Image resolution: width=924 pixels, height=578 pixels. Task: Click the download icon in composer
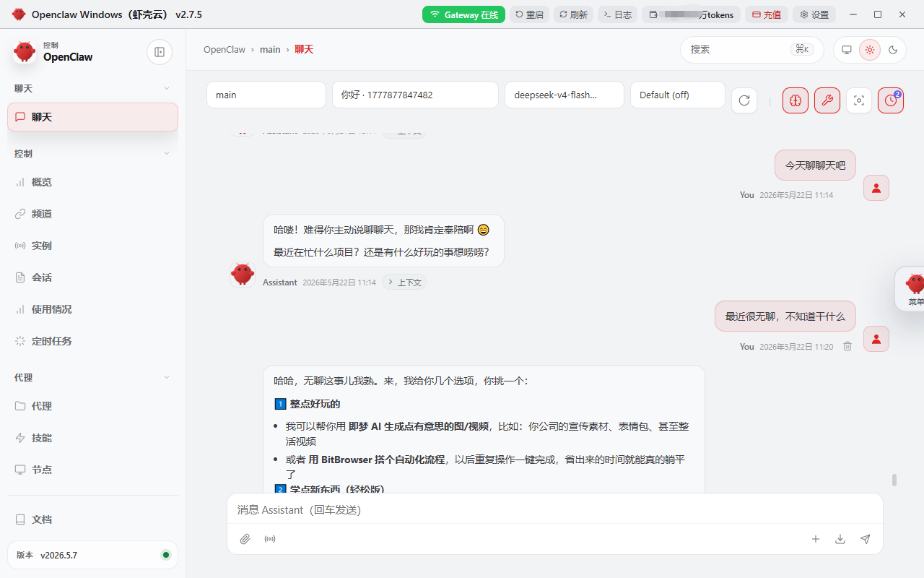pos(840,539)
